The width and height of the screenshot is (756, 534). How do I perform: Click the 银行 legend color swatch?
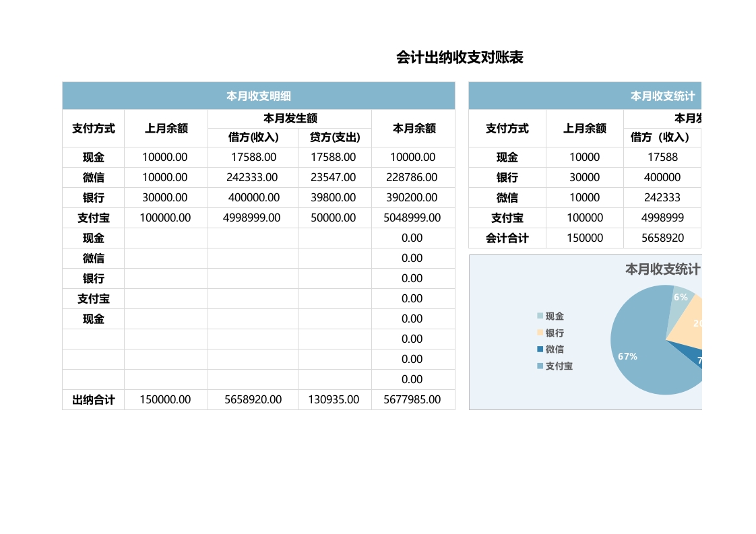[540, 333]
